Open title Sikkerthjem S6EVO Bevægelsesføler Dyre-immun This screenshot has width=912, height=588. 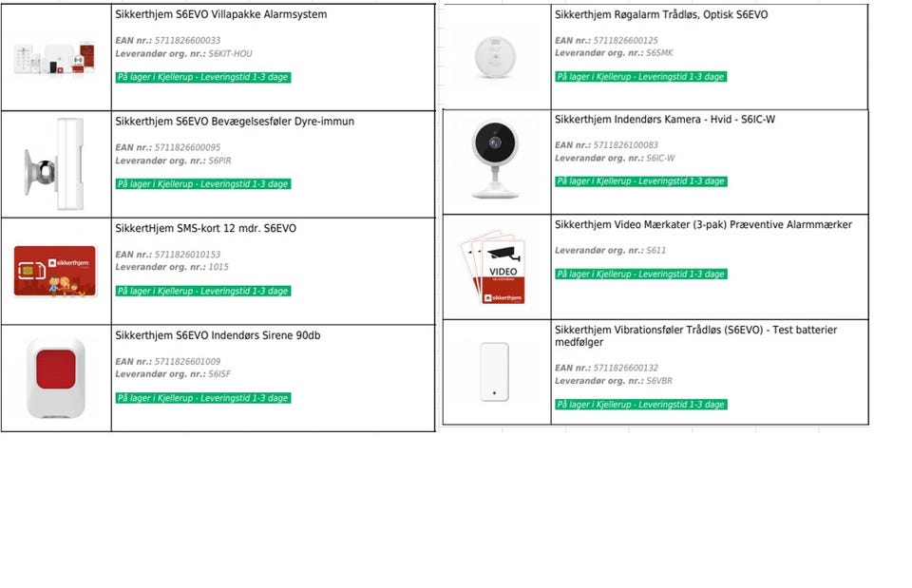point(235,122)
